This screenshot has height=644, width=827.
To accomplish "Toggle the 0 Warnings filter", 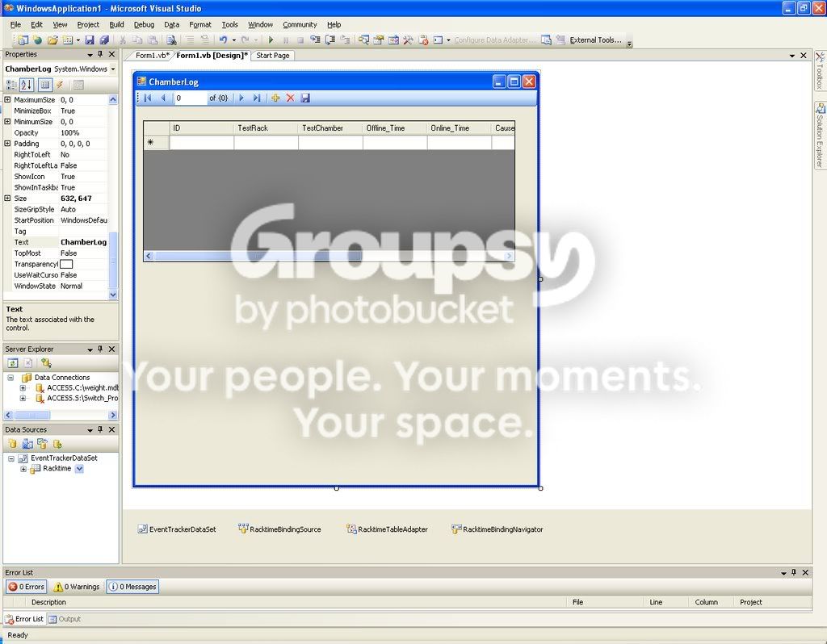I will point(77,587).
